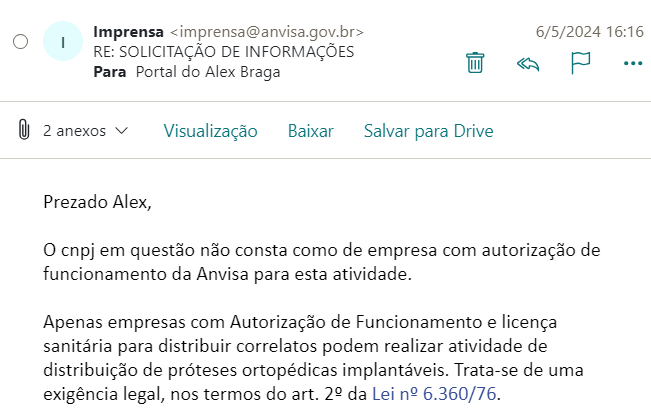The image size is (651, 411).
Task: Click the paragraph beginning "O cnpj em questão"
Action: 322,262
